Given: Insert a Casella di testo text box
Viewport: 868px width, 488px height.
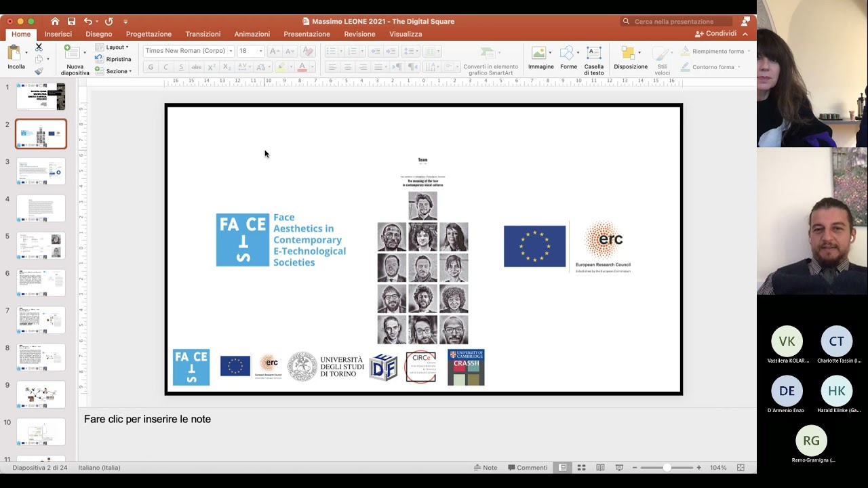Looking at the screenshot, I should (x=594, y=60).
